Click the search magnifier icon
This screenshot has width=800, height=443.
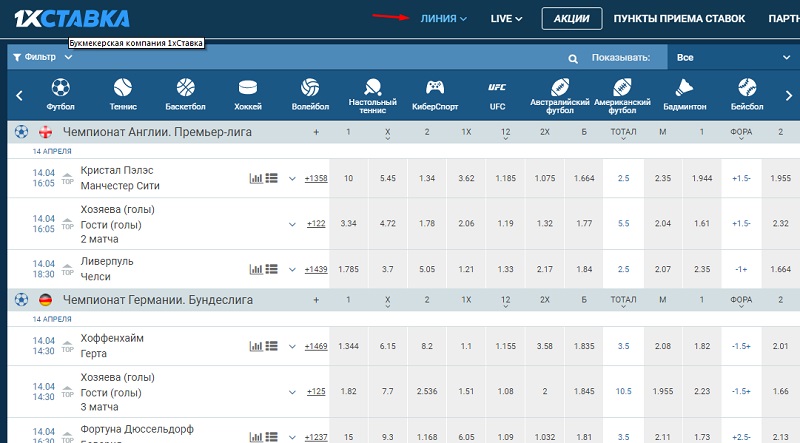coord(574,59)
